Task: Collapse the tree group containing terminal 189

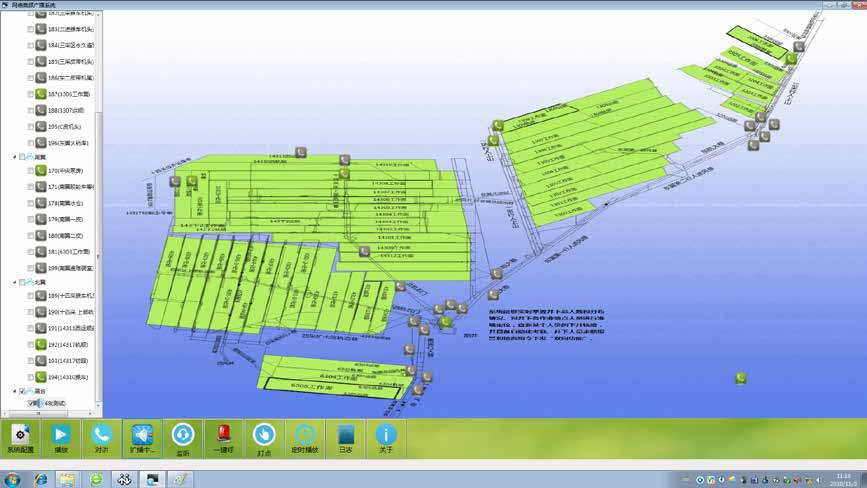Action: pos(15,282)
